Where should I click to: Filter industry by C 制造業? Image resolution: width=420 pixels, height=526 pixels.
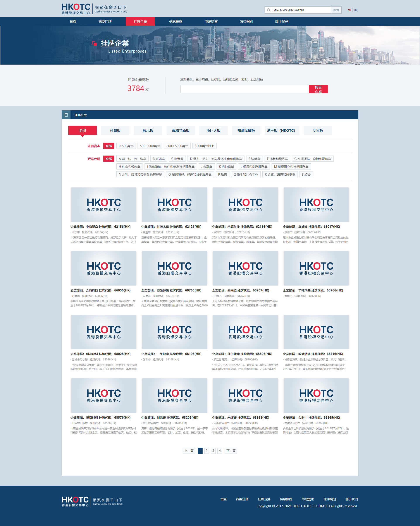[177, 159]
